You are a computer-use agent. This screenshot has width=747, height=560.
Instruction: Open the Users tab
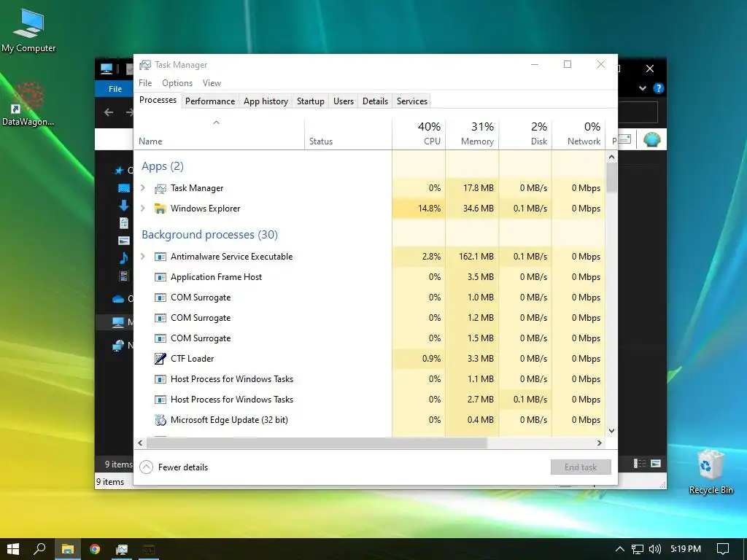(x=344, y=101)
